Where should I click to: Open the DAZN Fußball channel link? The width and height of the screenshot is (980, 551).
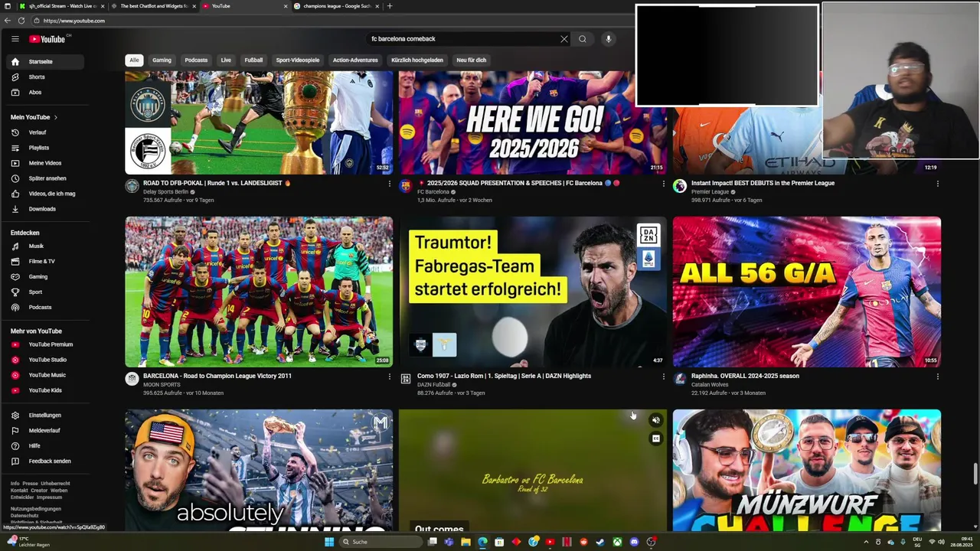433,385
